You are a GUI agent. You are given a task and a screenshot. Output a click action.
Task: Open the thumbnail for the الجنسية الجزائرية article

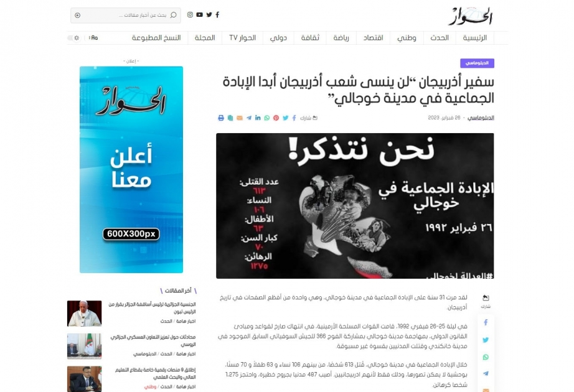[84, 314]
